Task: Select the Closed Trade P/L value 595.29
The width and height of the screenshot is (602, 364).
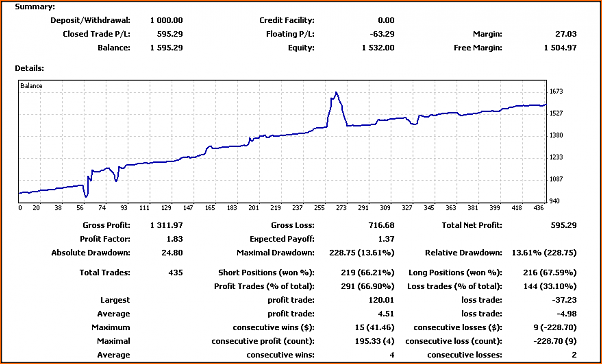Action: (x=170, y=34)
